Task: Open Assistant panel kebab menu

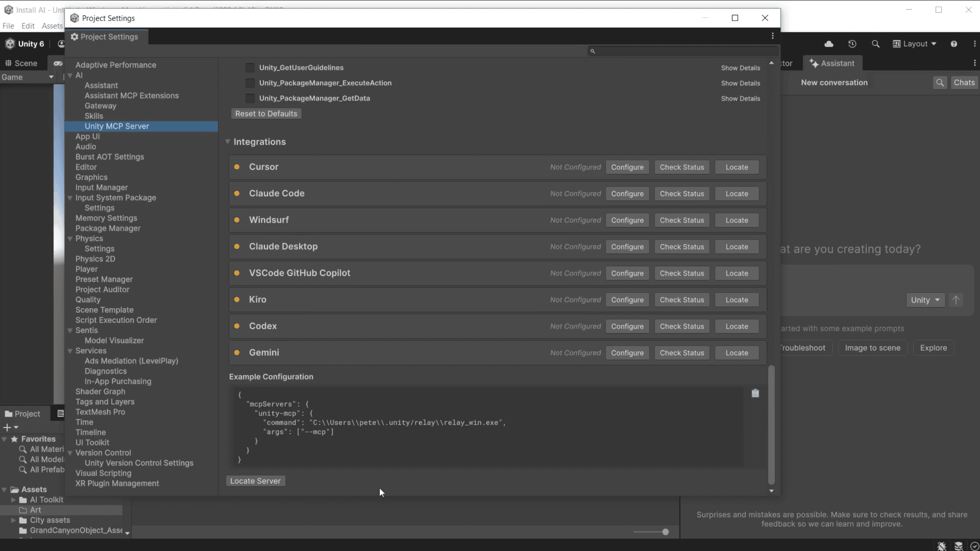Action: click(975, 63)
